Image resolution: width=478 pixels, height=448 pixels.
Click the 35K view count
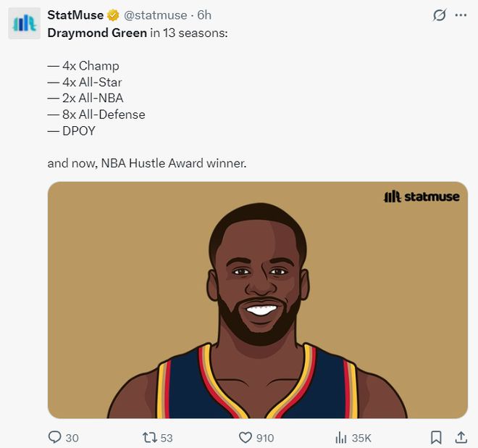[361, 438]
